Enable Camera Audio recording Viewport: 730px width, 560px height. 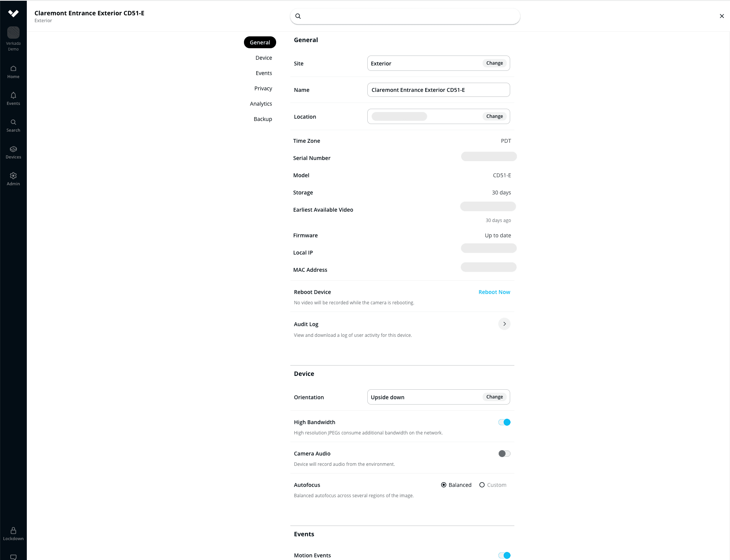[x=504, y=454]
